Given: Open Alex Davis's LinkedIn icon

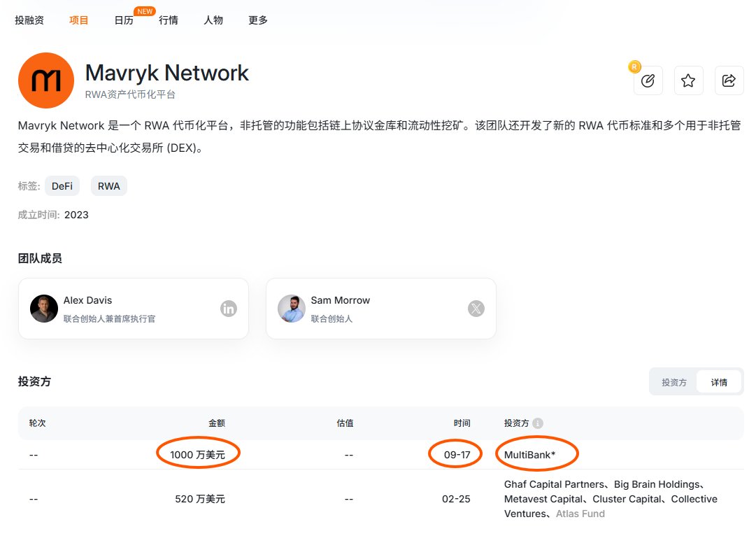Looking at the screenshot, I should [229, 309].
